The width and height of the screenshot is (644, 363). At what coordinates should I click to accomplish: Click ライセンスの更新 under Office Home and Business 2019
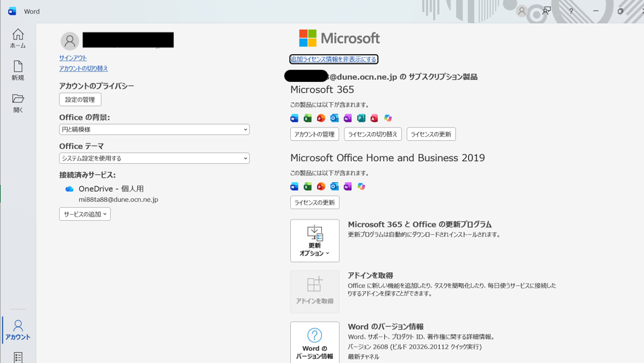[x=315, y=202]
